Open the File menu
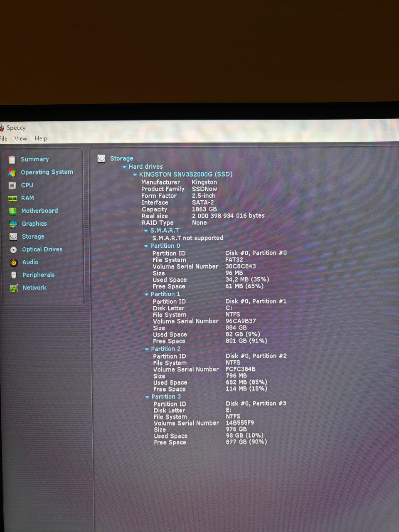The image size is (399, 532). (4, 138)
